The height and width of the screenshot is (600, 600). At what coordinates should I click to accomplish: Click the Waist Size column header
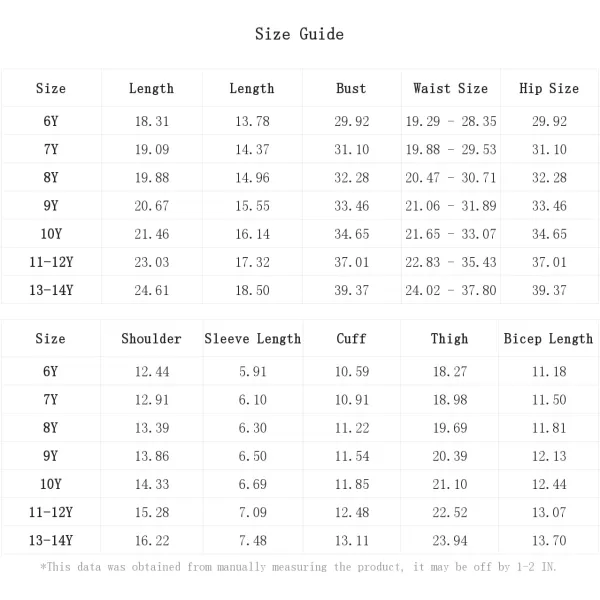[x=450, y=88]
